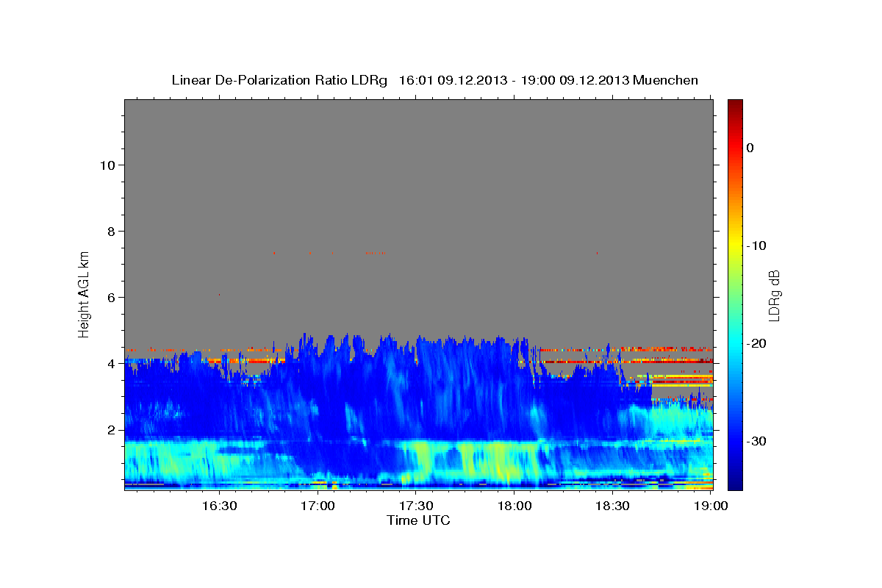
Task: Click the plot title 'Linear De-Polarization Ratio LDRg'
Action: pos(279,80)
